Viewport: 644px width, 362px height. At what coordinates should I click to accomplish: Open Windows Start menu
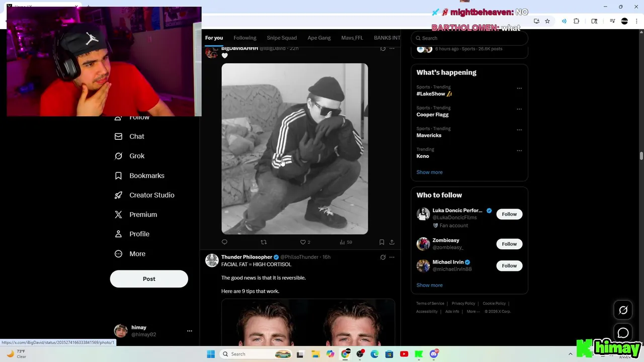point(211,354)
